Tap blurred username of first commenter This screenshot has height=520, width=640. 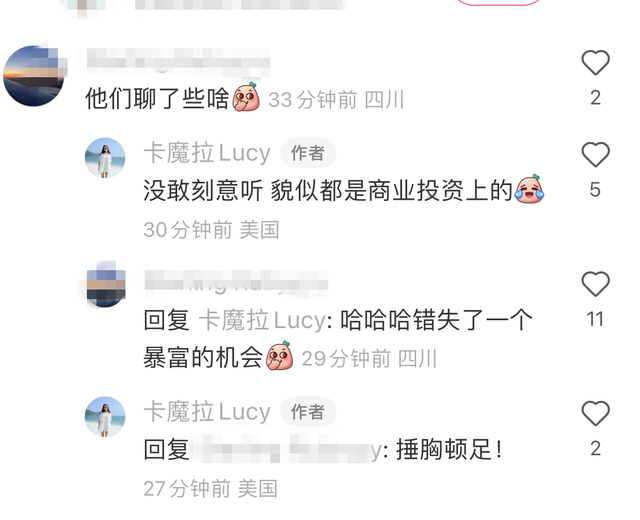click(178, 62)
